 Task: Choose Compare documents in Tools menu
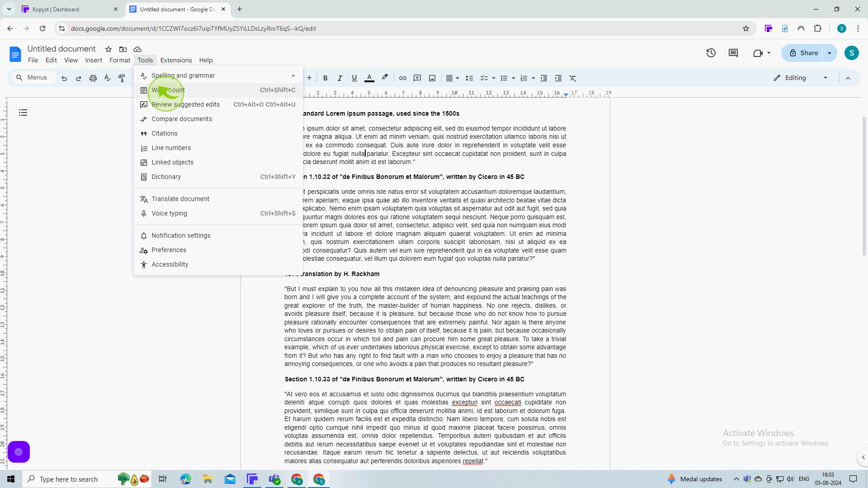pyautogui.click(x=218, y=119)
